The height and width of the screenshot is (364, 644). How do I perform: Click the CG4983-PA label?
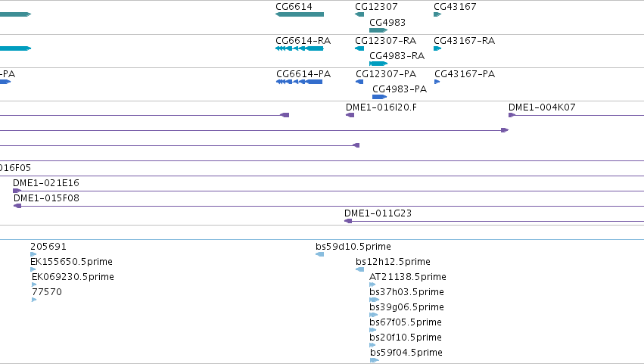click(400, 89)
